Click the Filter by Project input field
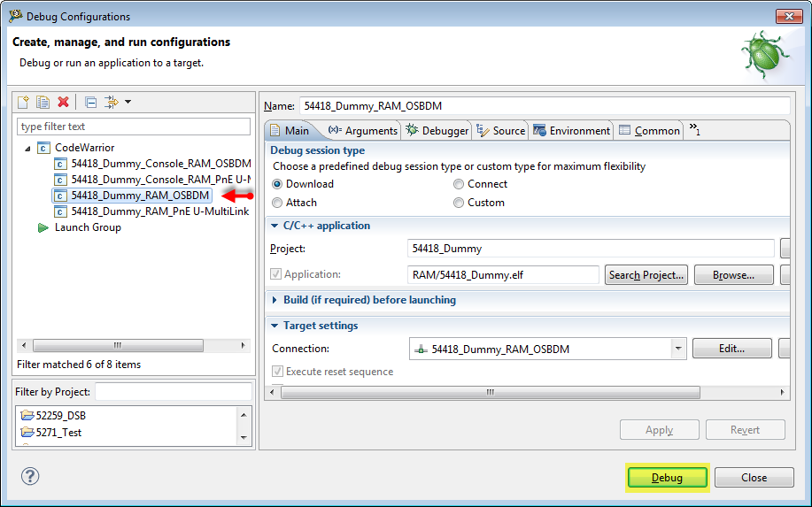The height and width of the screenshot is (507, 812). click(x=174, y=392)
